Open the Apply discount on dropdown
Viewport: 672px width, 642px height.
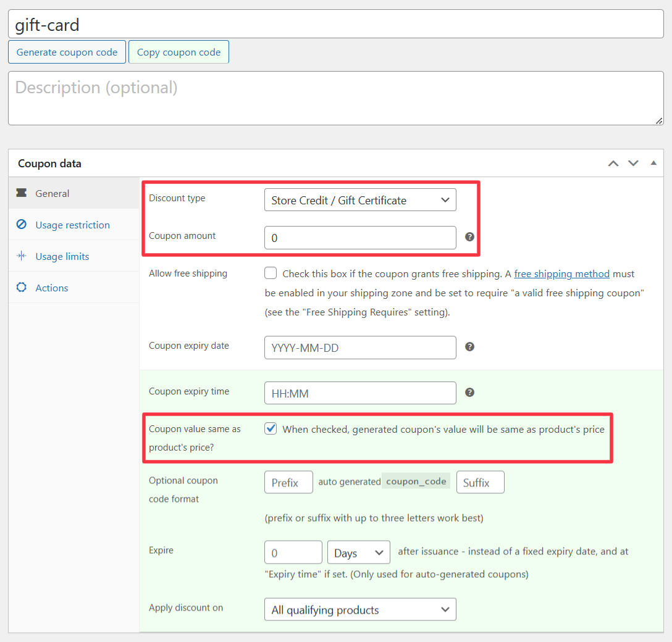(x=360, y=610)
